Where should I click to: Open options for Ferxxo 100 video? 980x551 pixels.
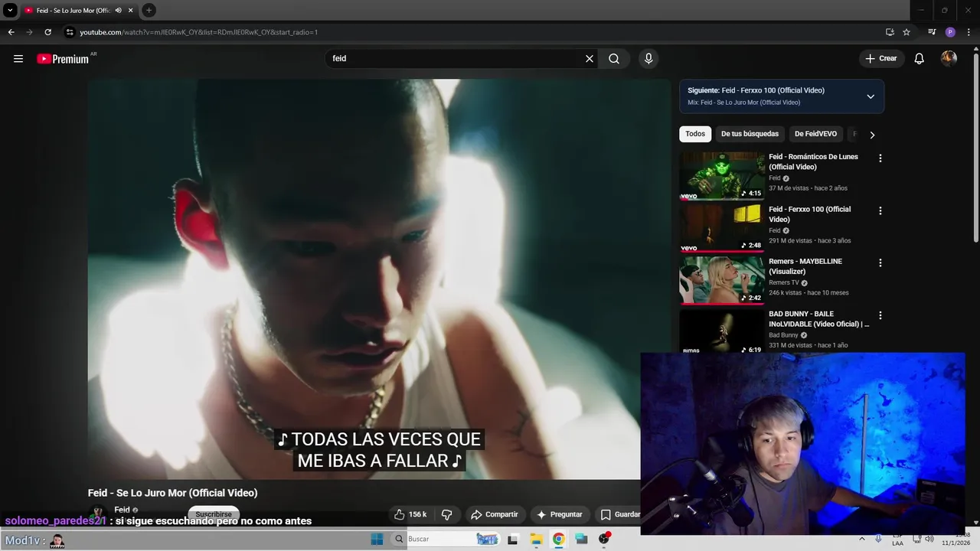[x=880, y=210]
